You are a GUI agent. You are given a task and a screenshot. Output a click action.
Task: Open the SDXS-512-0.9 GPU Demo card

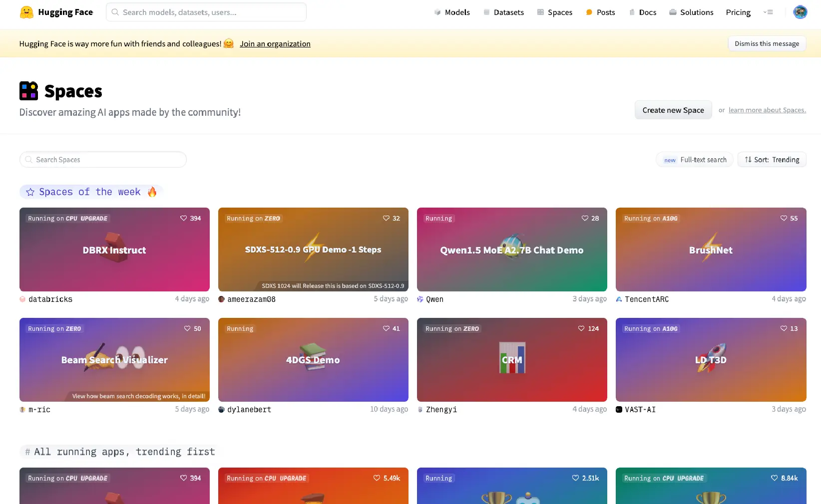(x=313, y=250)
